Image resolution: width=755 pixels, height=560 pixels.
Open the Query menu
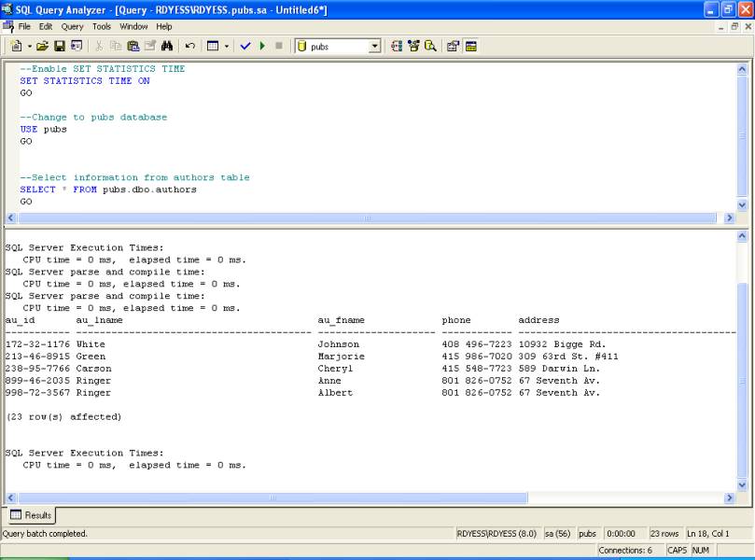[72, 27]
